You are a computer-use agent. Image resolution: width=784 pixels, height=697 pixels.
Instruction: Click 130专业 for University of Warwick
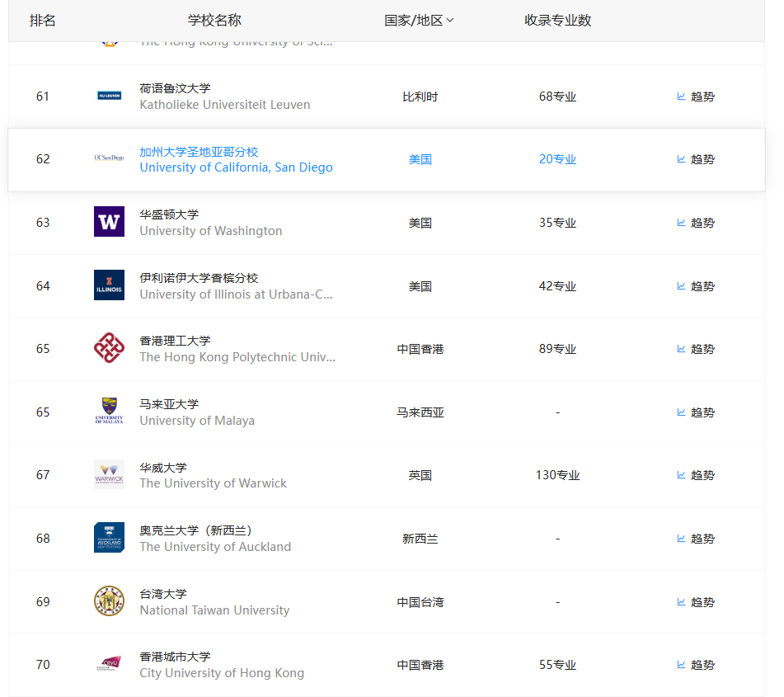[x=557, y=475]
